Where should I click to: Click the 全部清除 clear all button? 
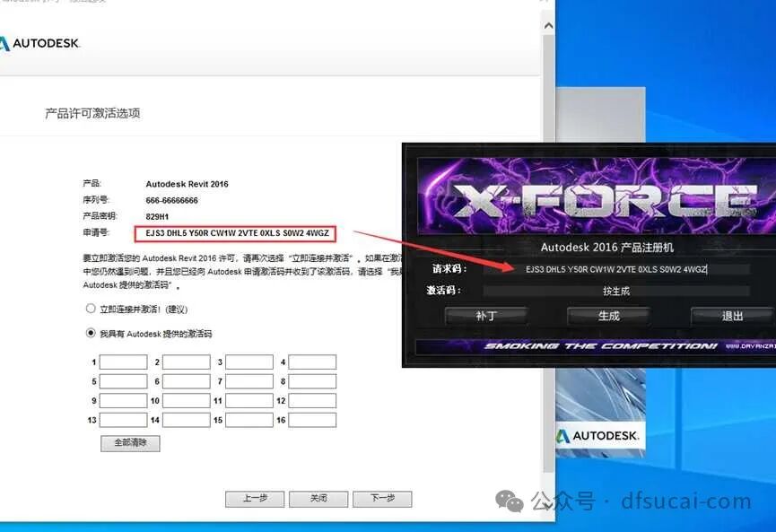coord(130,443)
